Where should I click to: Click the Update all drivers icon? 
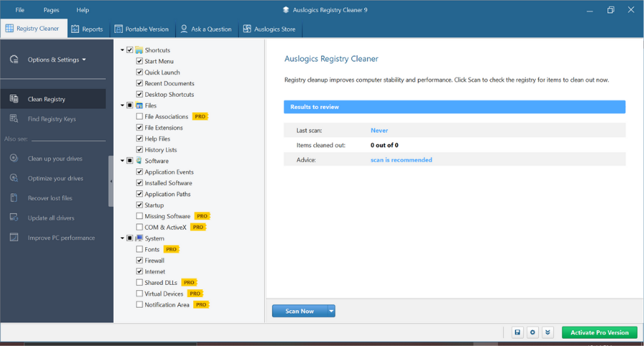pyautogui.click(x=14, y=218)
